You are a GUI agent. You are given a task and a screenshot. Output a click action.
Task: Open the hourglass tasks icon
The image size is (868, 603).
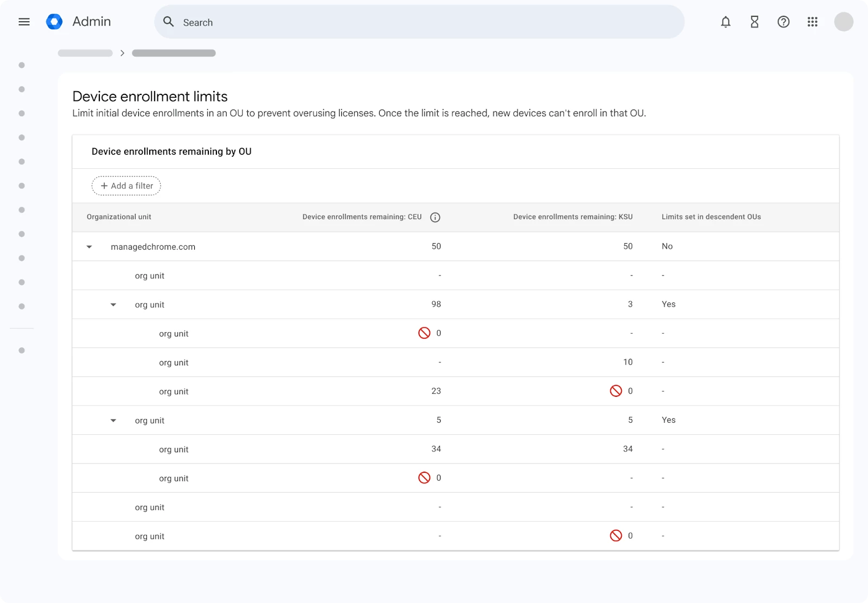tap(754, 22)
